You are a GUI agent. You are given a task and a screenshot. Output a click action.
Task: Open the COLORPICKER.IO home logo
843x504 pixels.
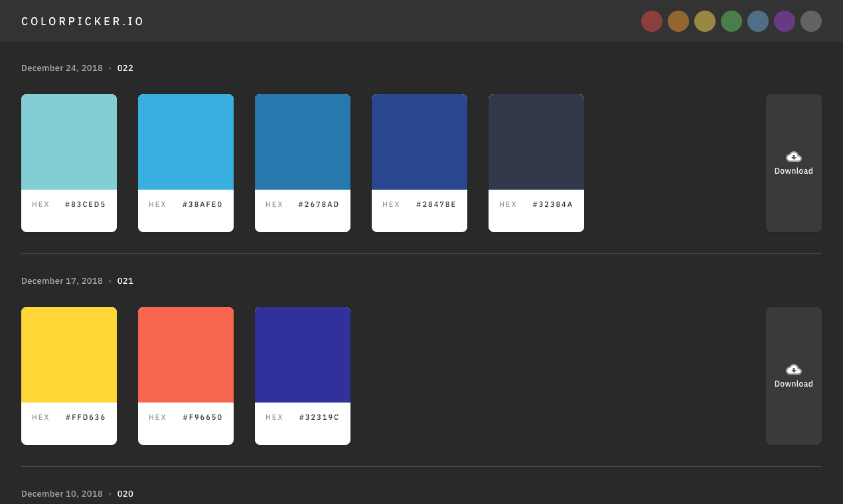(82, 21)
